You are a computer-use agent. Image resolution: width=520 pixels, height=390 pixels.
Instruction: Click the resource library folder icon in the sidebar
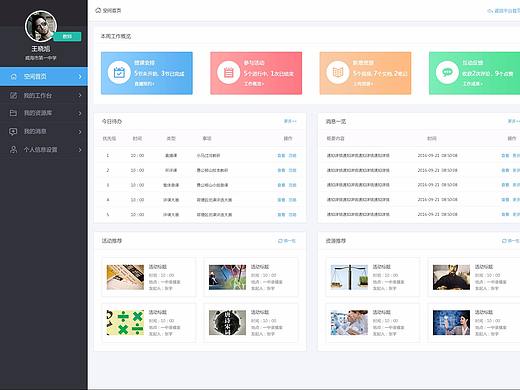pos(13,113)
